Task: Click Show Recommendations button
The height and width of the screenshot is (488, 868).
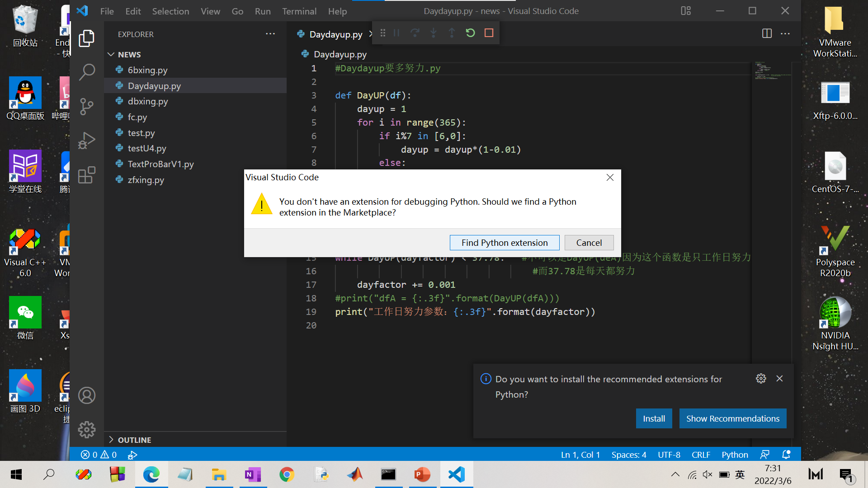Action: [732, 418]
